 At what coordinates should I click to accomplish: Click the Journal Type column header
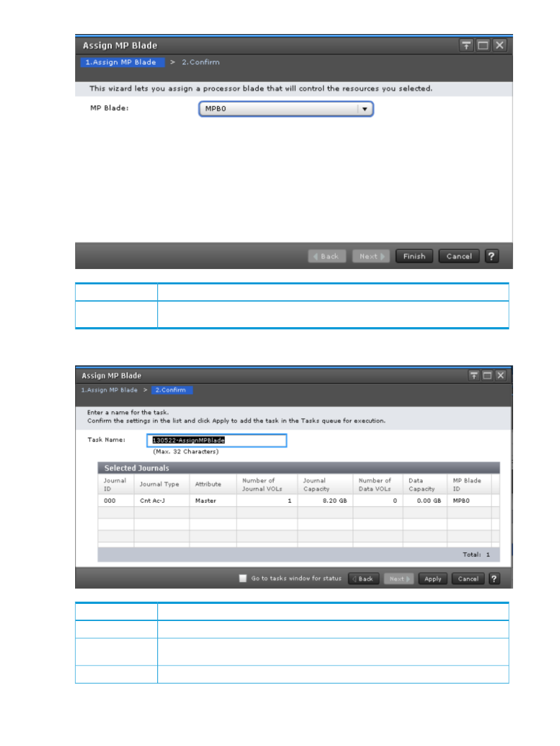coord(161,485)
